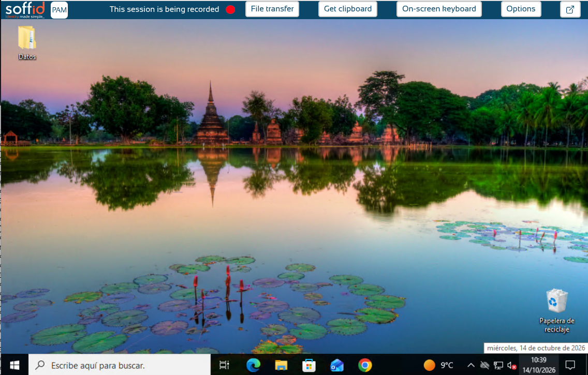Image resolution: width=588 pixels, height=375 pixels.
Task: Click the Soffid logo
Action: pos(25,10)
